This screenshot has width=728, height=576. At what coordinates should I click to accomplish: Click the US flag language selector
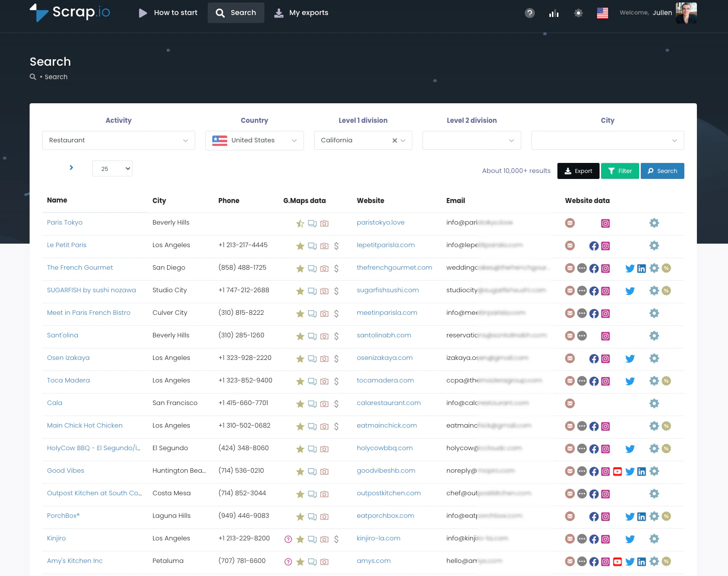pyautogui.click(x=602, y=13)
